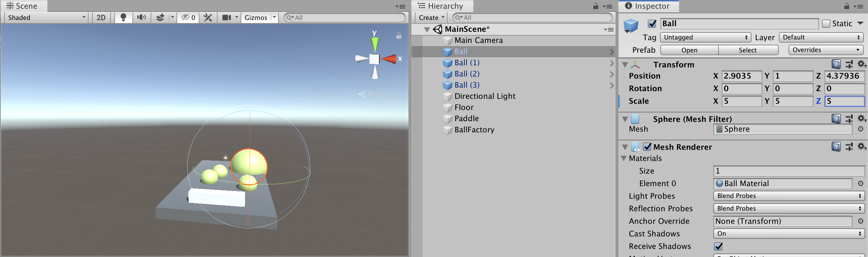The image size is (868, 257).
Task: Open prefab arrow for Ball (3) row
Action: pos(612,86)
